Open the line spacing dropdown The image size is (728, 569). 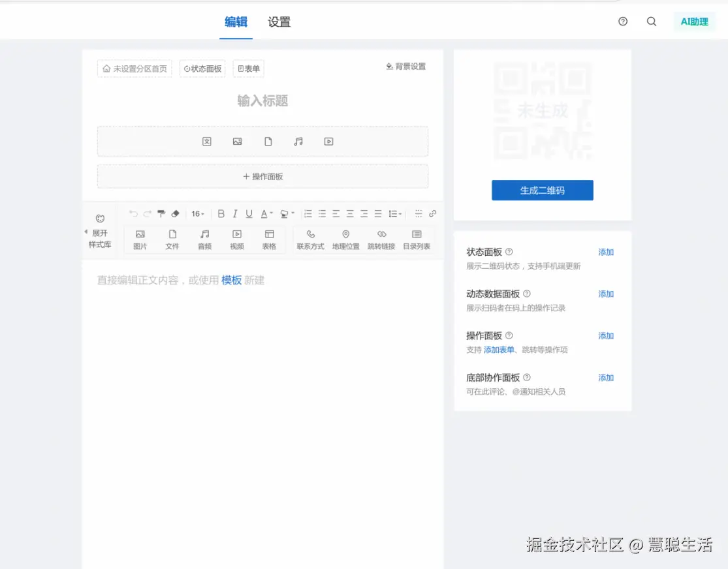pyautogui.click(x=395, y=213)
